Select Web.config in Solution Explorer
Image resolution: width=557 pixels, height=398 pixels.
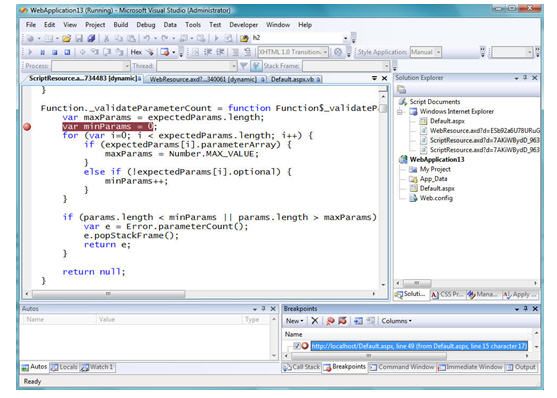click(436, 198)
